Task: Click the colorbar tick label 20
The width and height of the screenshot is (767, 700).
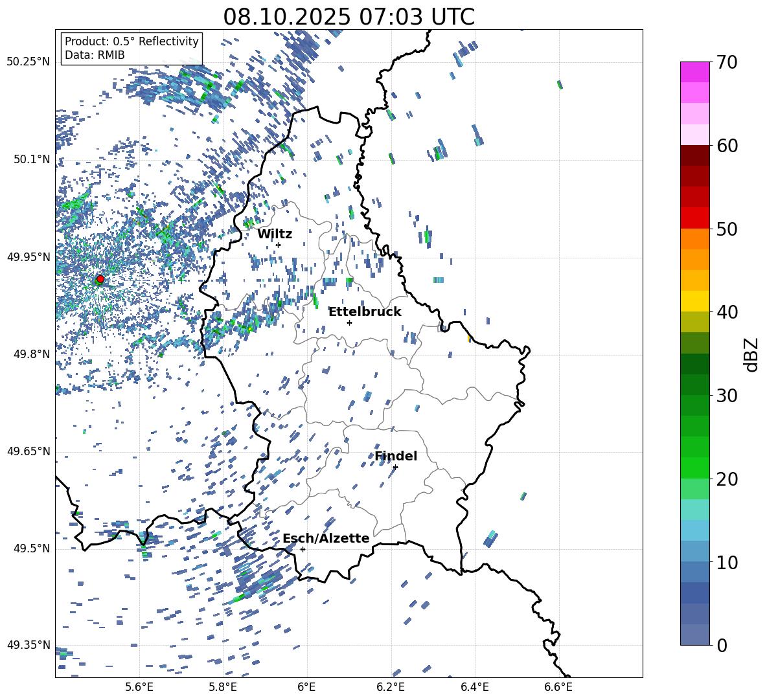Action: tap(727, 479)
